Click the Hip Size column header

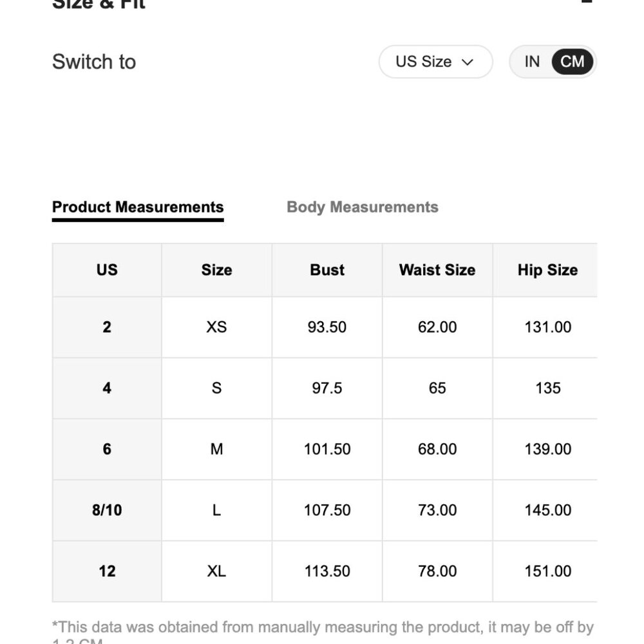click(547, 270)
